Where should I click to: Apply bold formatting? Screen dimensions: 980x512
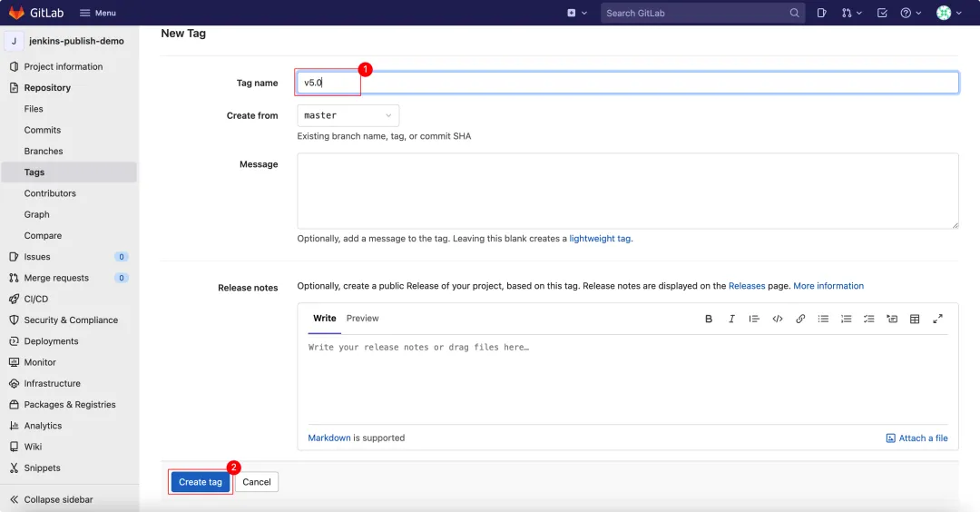click(708, 319)
